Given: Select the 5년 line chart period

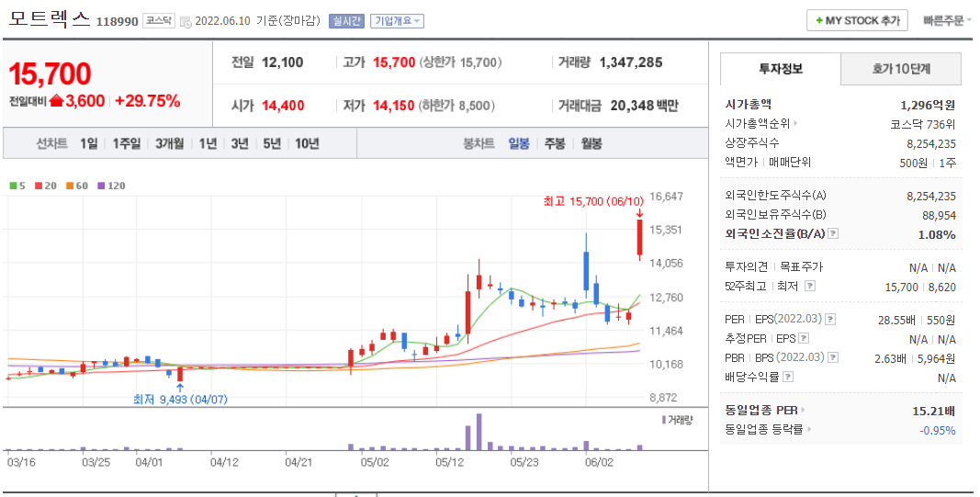Looking at the screenshot, I should pos(272,144).
